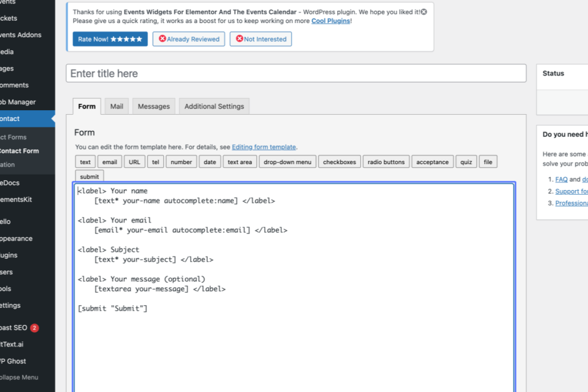Open the Professional services link

[x=571, y=203]
